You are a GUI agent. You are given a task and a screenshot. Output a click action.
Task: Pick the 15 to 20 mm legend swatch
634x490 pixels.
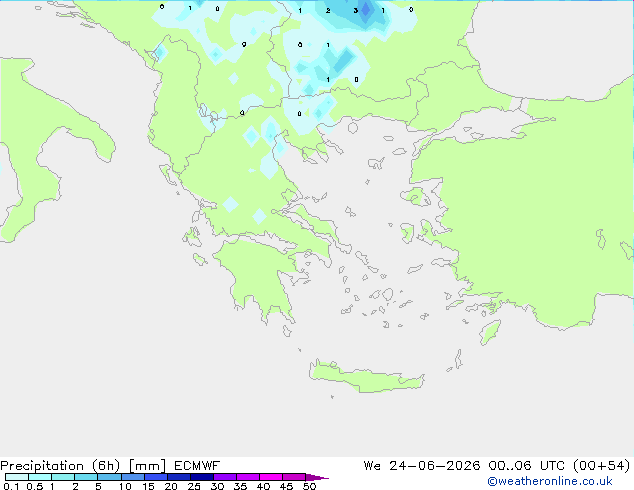(x=155, y=477)
